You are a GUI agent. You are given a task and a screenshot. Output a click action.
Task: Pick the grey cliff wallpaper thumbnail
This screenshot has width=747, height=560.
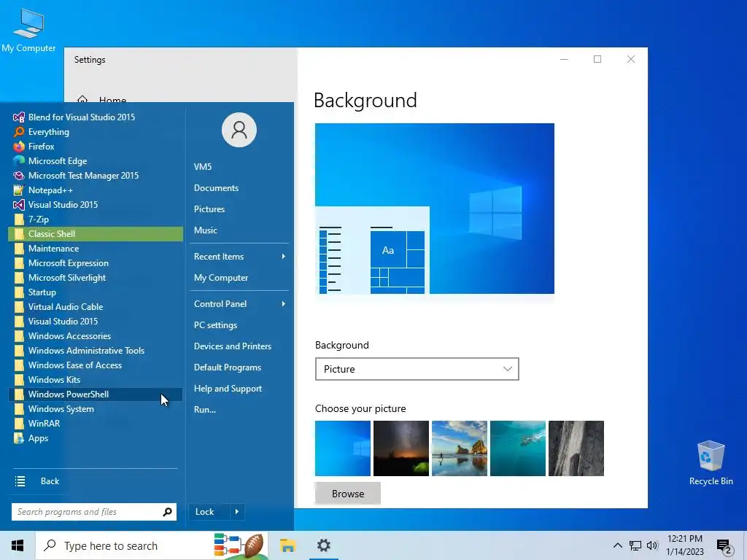click(x=576, y=448)
